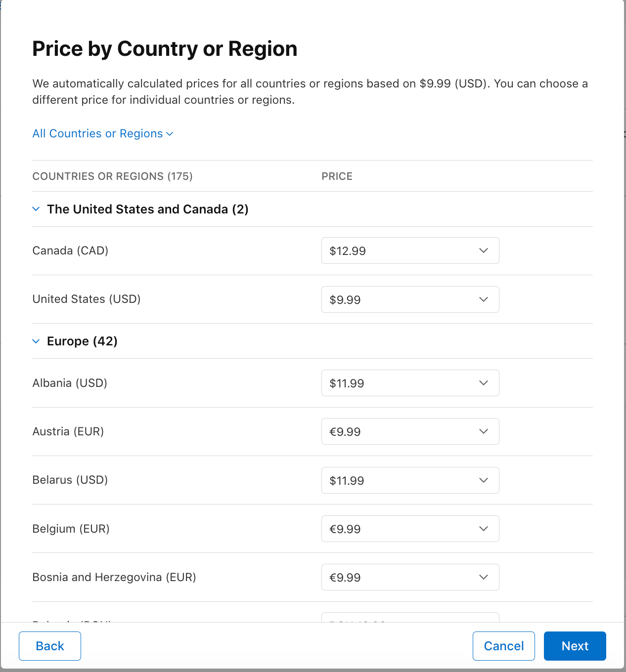
Task: Open Albania (USD) price dropdown
Action: (x=410, y=383)
